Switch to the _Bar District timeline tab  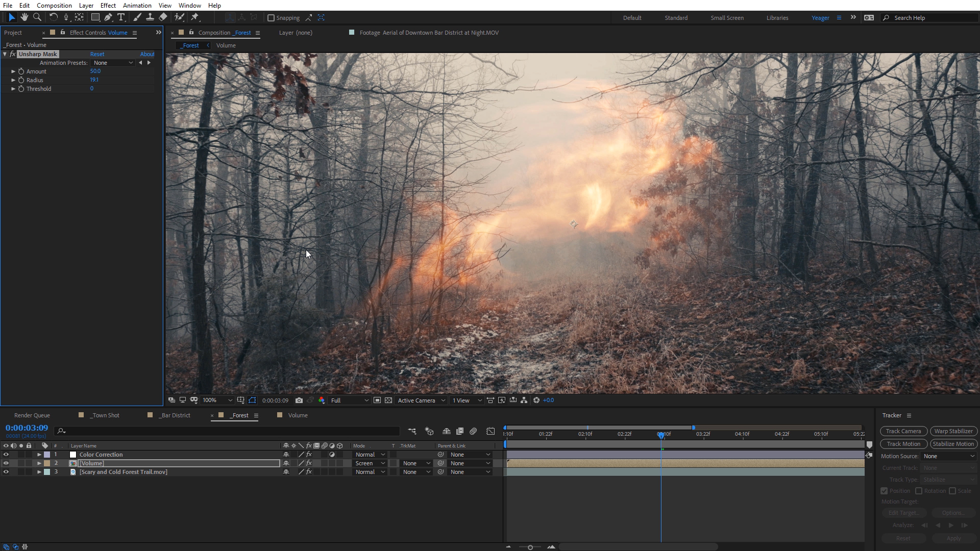[175, 415]
